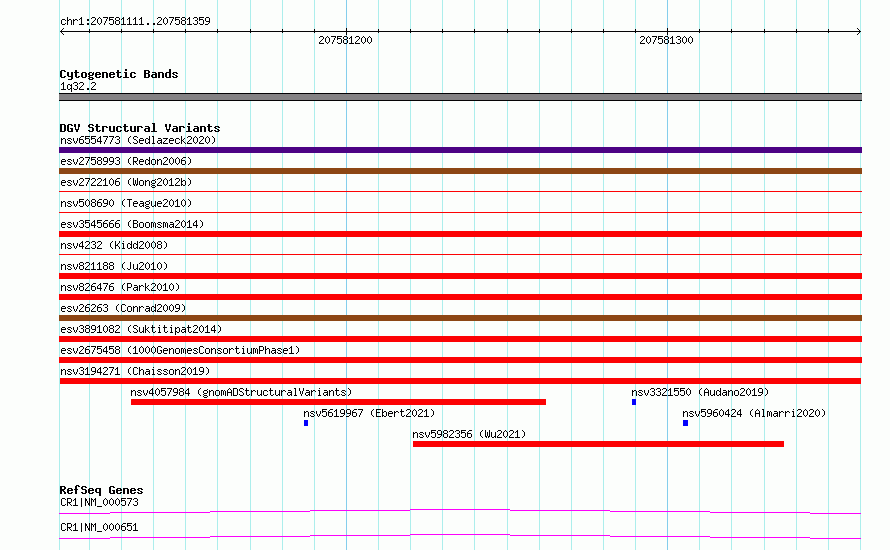The height and width of the screenshot is (550, 890).
Task: Click the red nsv3194271 variant bar
Action: point(460,381)
